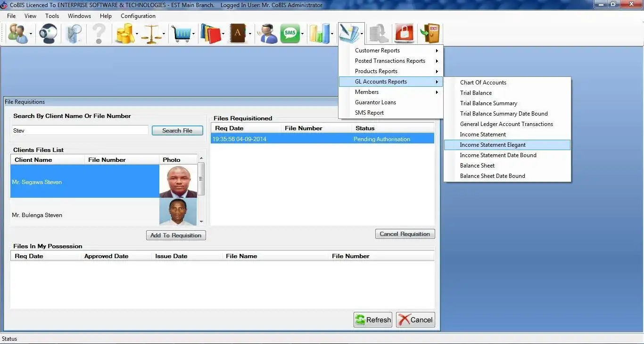Click the grey question mark help icon
The height and width of the screenshot is (344, 644).
[99, 34]
